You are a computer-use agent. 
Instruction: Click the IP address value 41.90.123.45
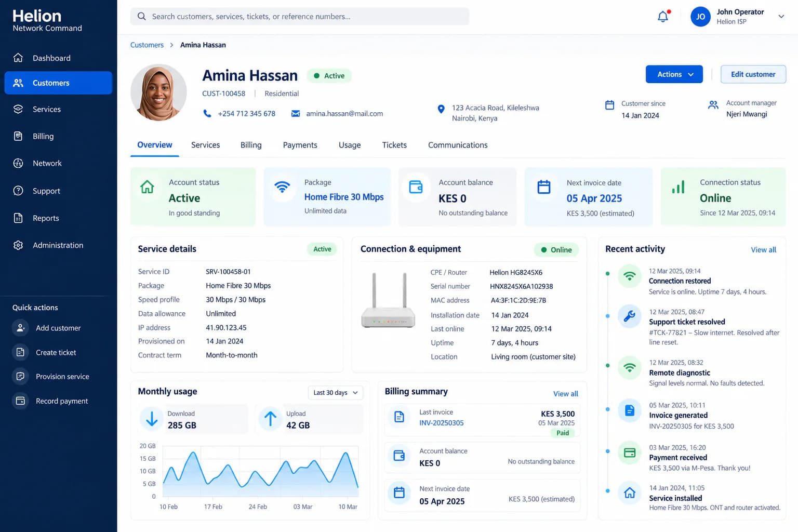(226, 328)
